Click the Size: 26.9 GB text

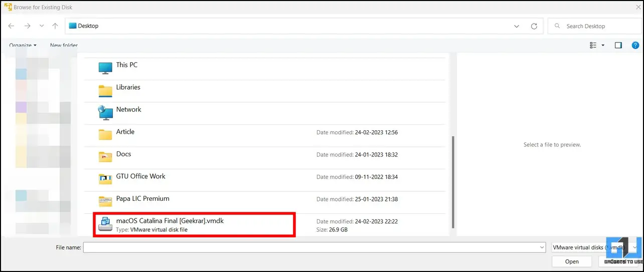click(332, 230)
